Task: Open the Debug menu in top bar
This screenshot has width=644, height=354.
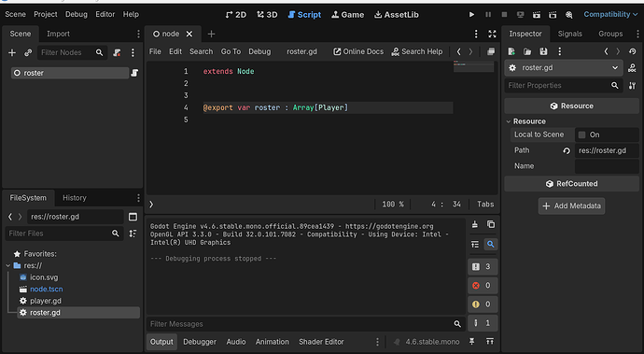Action: 77,14
